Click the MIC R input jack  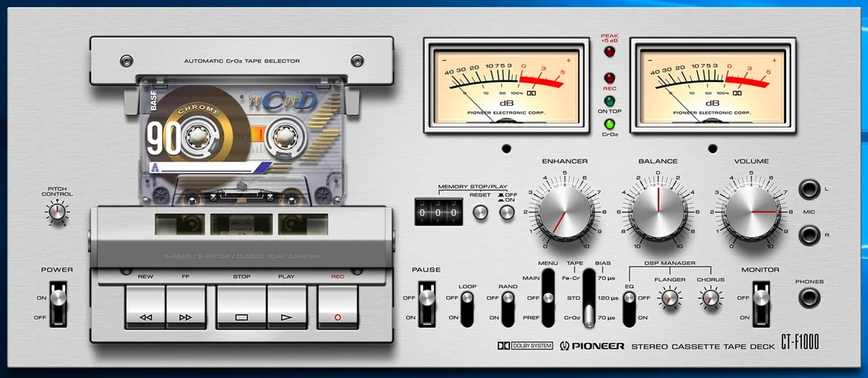tap(809, 235)
